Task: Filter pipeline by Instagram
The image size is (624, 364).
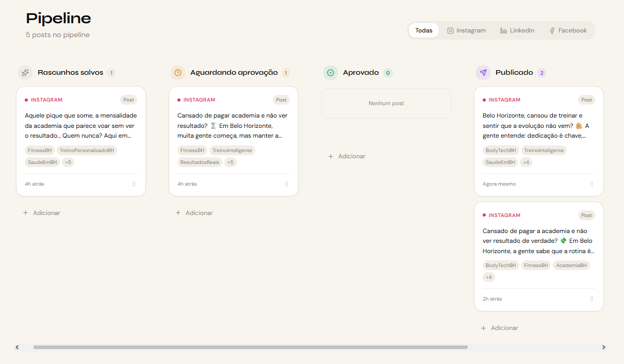Action: click(x=466, y=30)
